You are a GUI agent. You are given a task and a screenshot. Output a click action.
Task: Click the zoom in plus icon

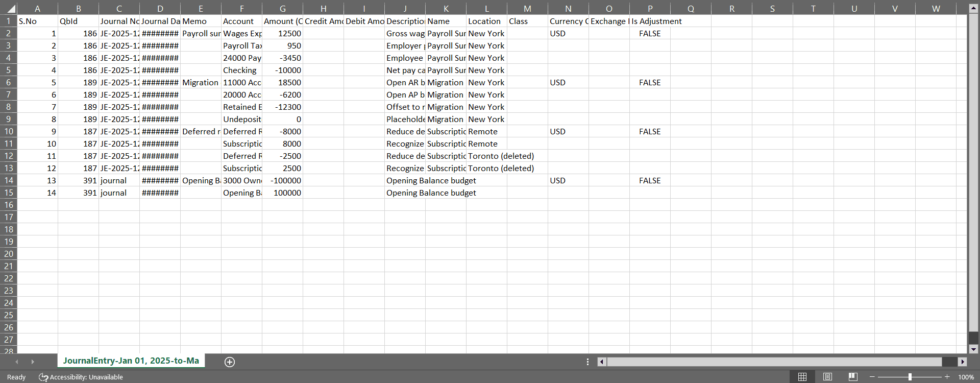pos(947,377)
